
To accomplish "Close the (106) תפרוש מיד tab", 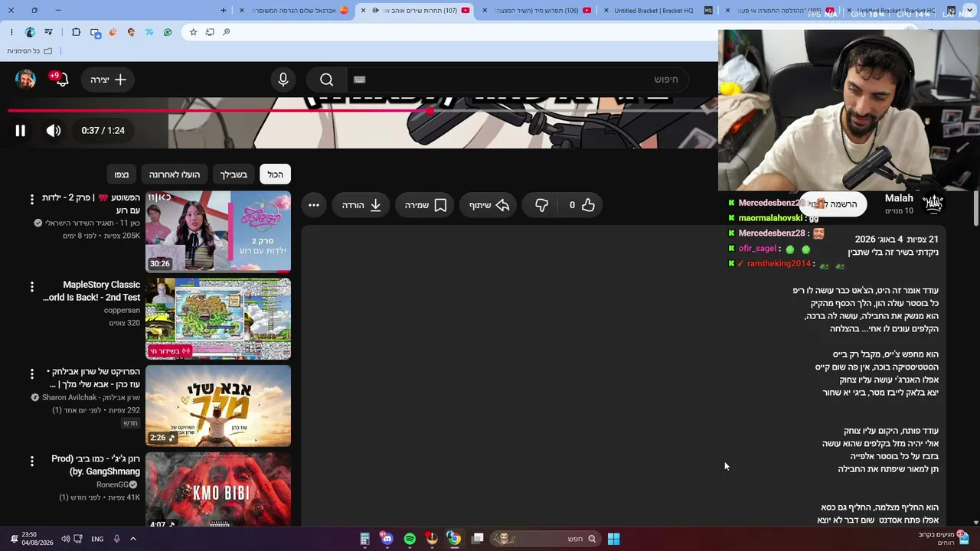I will (485, 10).
